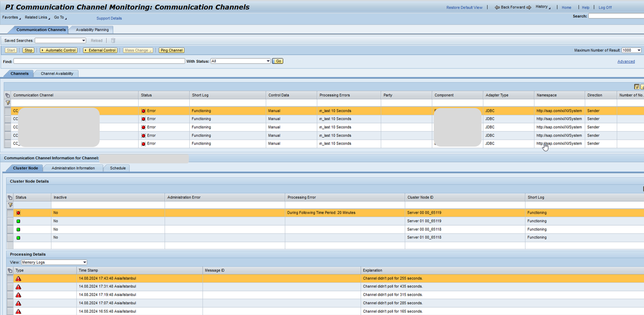Click the Forward arrow icon in the header
644x315 pixels.
tap(529, 8)
